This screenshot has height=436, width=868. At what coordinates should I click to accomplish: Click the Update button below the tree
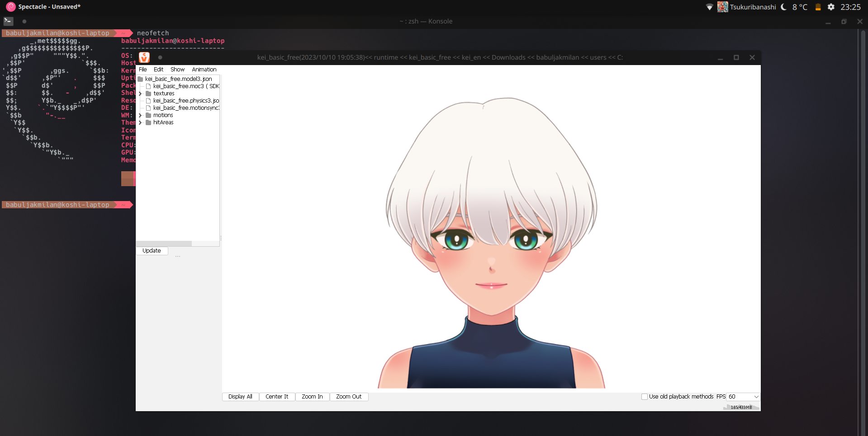152,250
